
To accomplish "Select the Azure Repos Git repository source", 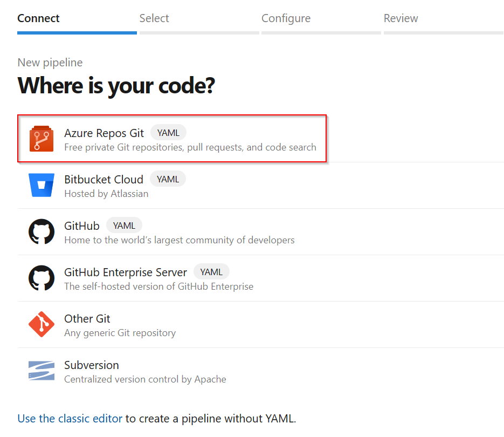I will [x=162, y=139].
